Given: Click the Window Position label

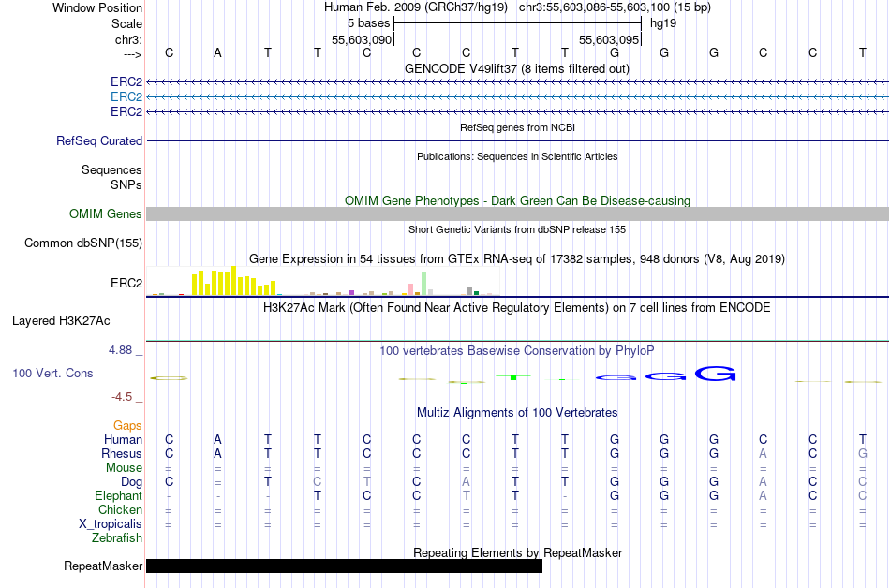Looking at the screenshot, I should click(x=97, y=7).
